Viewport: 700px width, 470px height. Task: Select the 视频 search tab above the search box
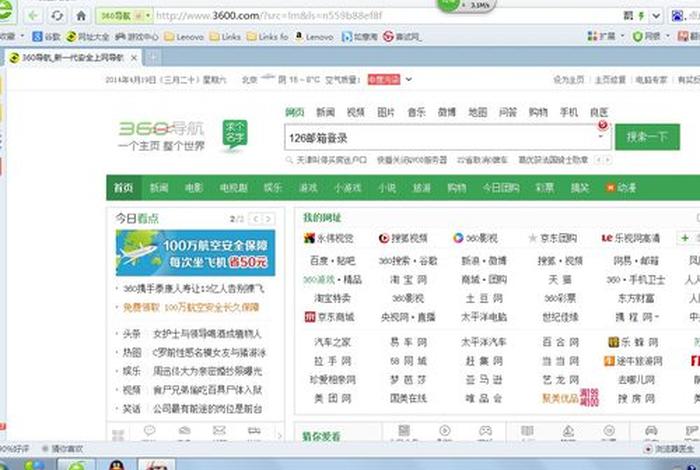[x=355, y=112]
